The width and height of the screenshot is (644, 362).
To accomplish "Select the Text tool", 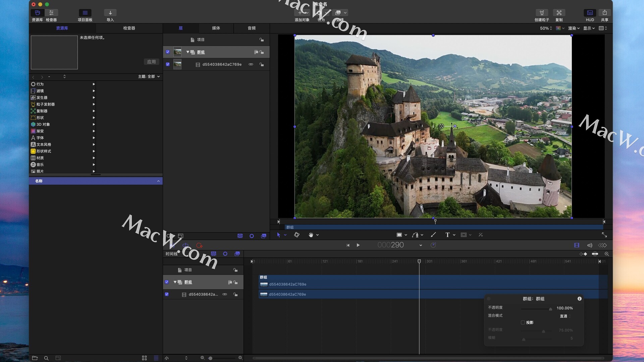I will 447,235.
